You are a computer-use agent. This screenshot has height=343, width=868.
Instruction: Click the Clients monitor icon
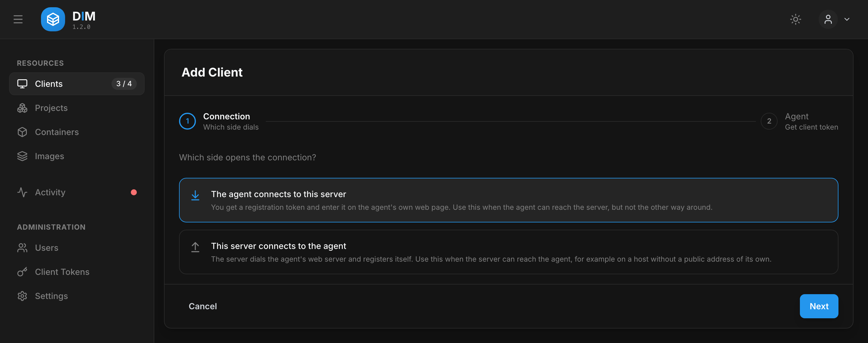click(x=22, y=83)
